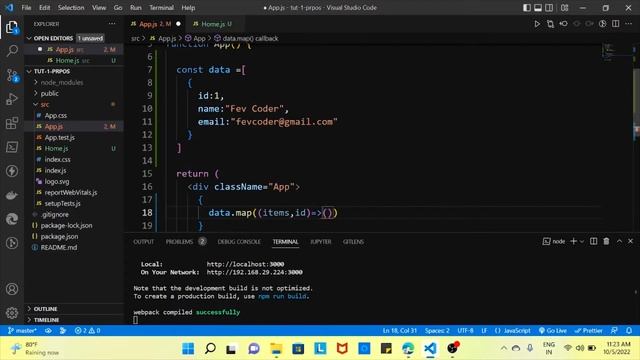Open package.json in the file tree
This screenshot has width=640, height=360.
(59, 236)
